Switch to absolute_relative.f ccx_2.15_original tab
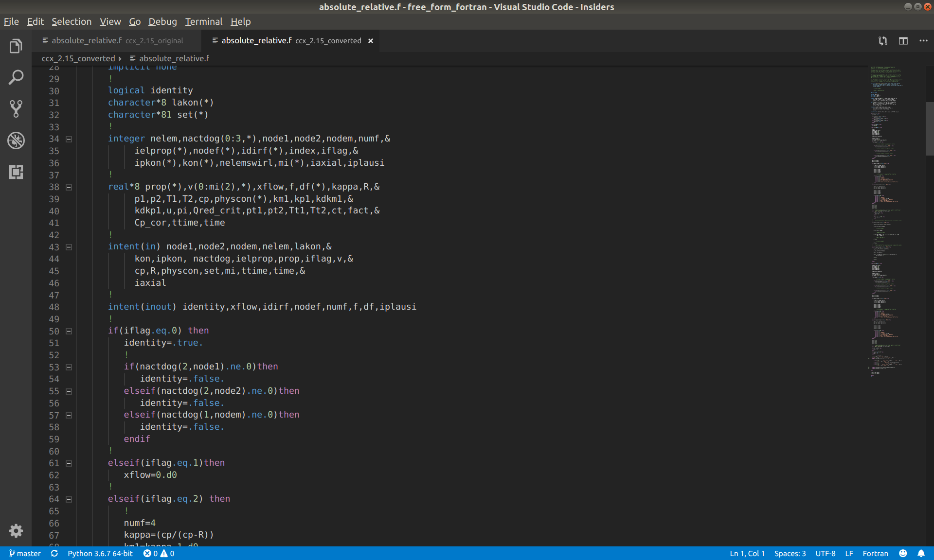 pyautogui.click(x=117, y=41)
